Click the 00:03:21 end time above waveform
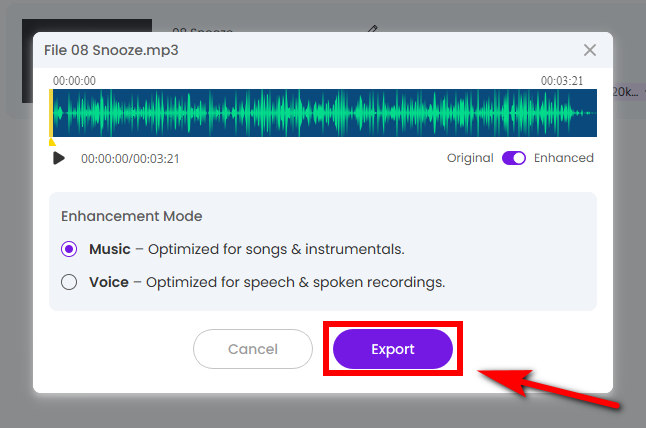646x428 pixels. [x=562, y=80]
